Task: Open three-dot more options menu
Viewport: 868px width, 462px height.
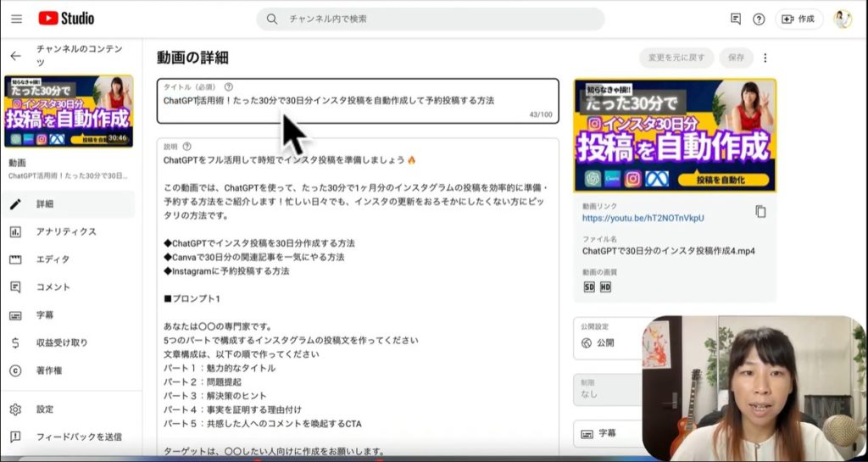Action: click(765, 58)
